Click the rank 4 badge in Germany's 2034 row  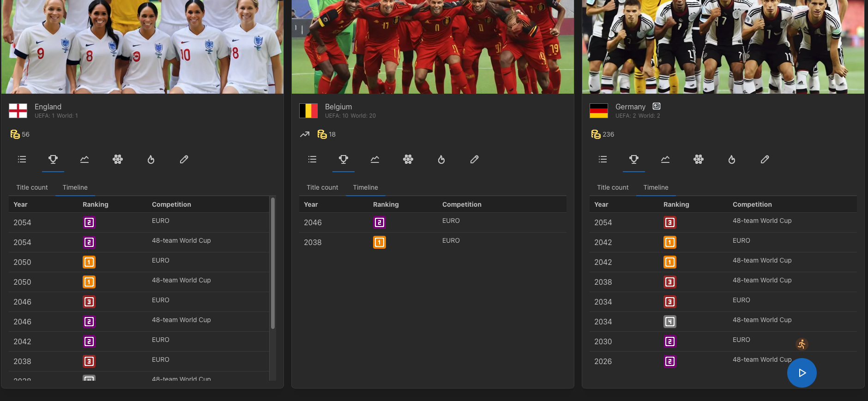pyautogui.click(x=670, y=322)
